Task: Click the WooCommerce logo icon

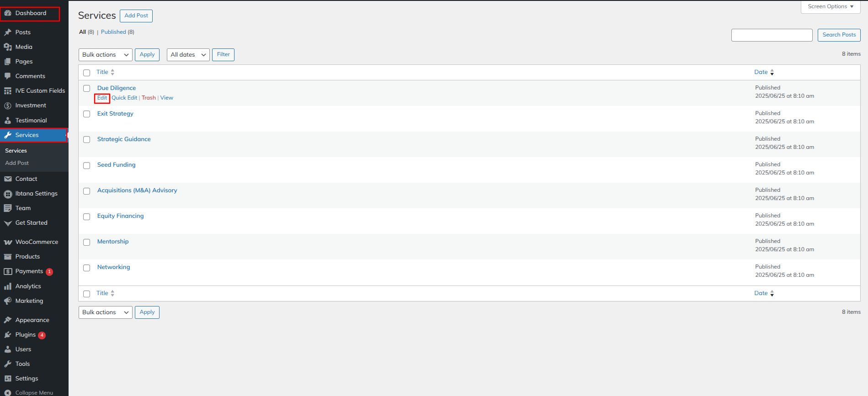Action: tap(8, 242)
